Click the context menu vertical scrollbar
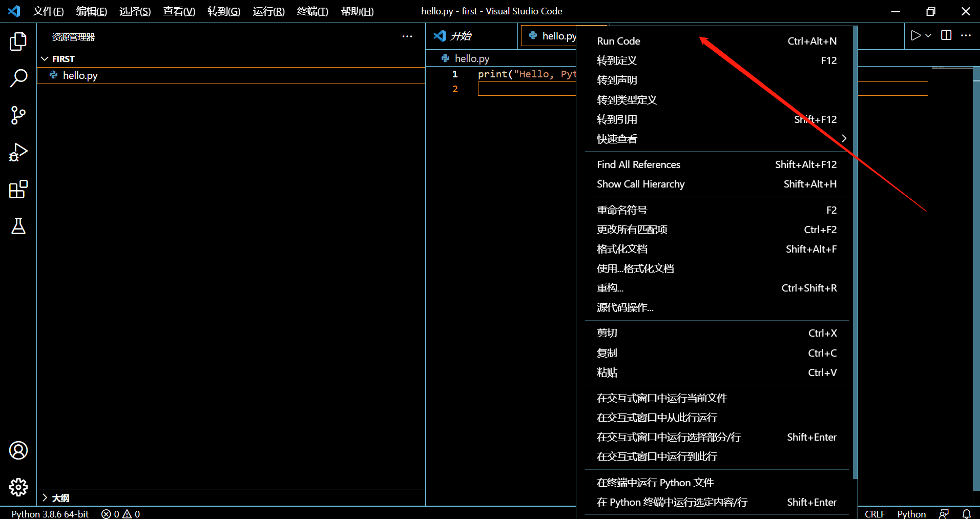This screenshot has width=980, height=519. click(855, 253)
